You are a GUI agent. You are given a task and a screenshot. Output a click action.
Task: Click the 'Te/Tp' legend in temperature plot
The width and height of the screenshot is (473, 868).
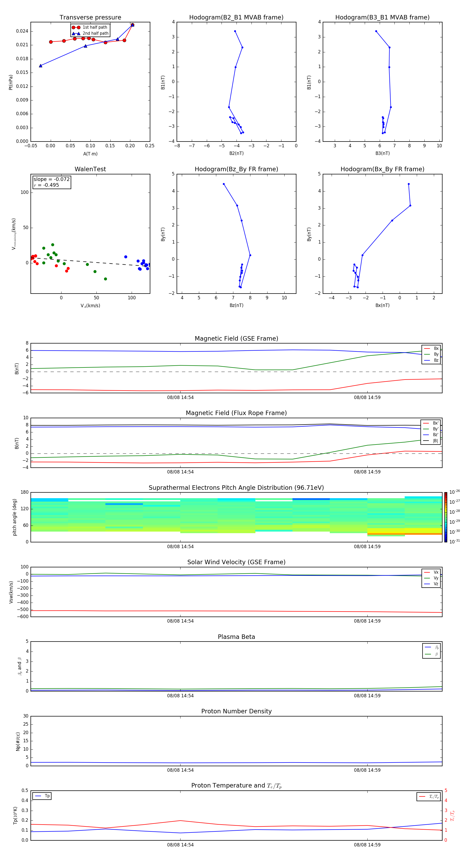pyautogui.click(x=429, y=796)
